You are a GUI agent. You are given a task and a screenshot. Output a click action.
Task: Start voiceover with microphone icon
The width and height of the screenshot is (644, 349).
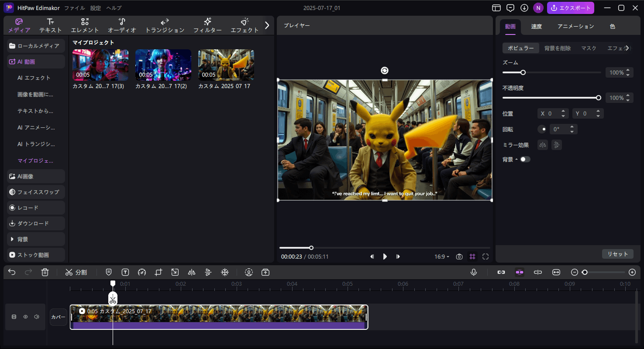(474, 272)
